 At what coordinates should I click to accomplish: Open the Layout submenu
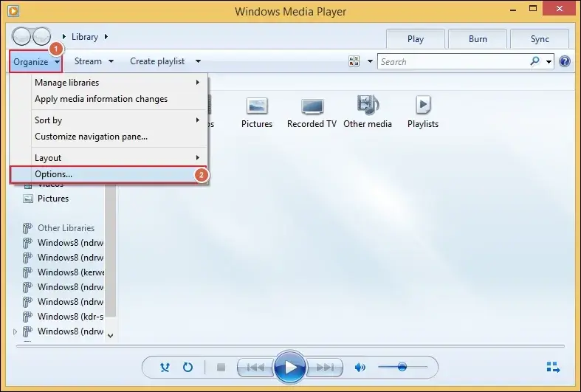point(117,158)
